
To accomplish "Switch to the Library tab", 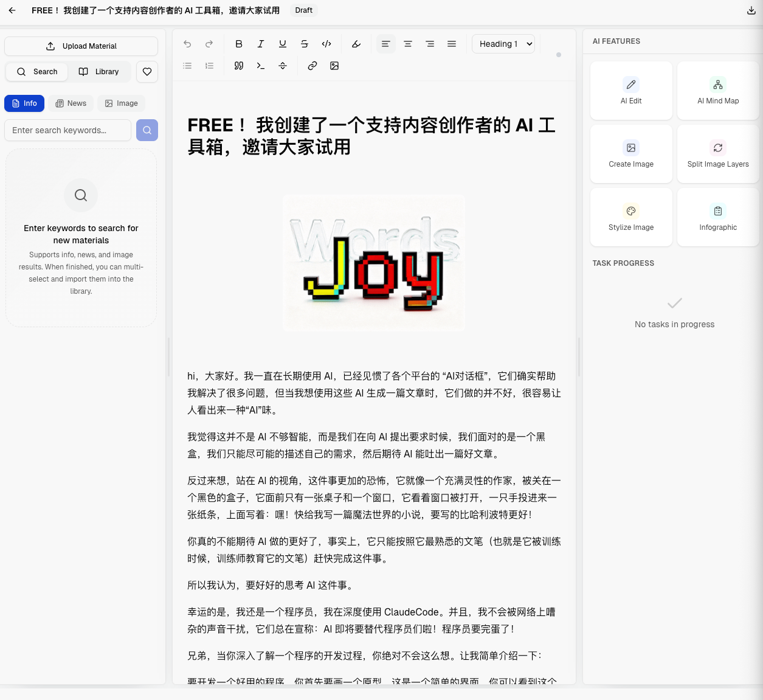I will 99,72.
